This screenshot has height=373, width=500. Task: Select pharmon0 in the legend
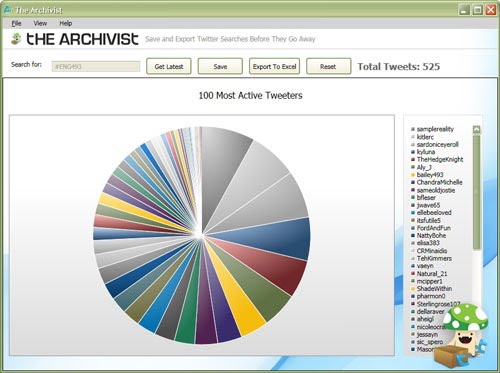tap(431, 296)
